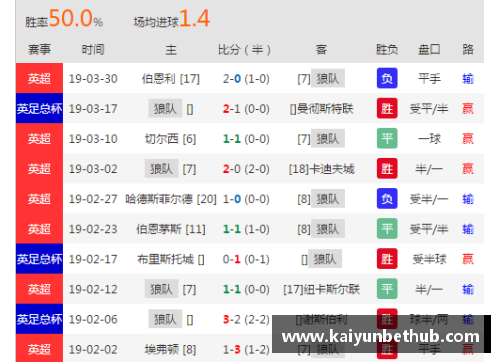Image resolution: width=500 pixels, height=362 pixels.
Task: Open away team 曼彻斯特联
Action: [x=325, y=109]
